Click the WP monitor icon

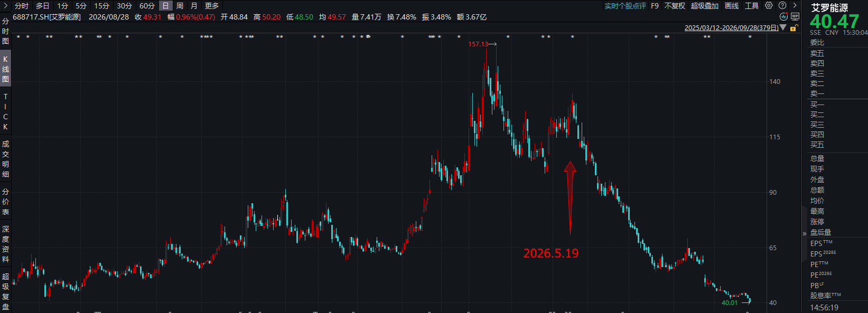[795, 16]
